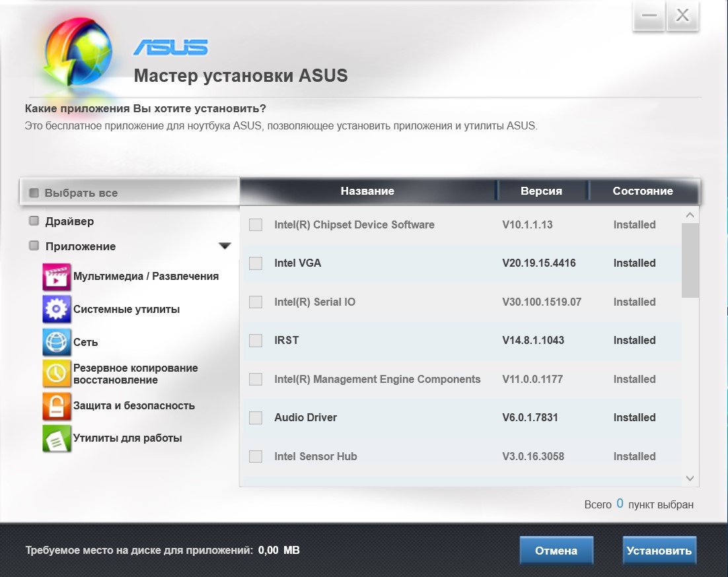728x577 pixels.
Task: Click 'Installed' status of IRST
Action: click(x=634, y=340)
